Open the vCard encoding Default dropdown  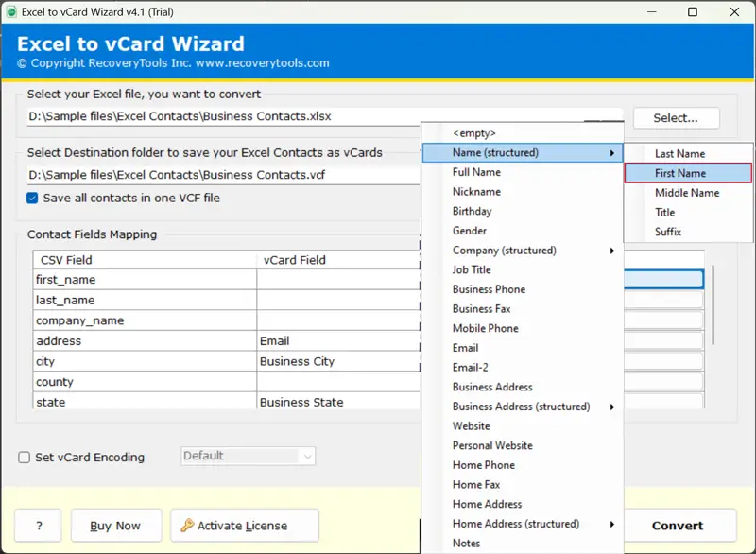pyautogui.click(x=248, y=456)
